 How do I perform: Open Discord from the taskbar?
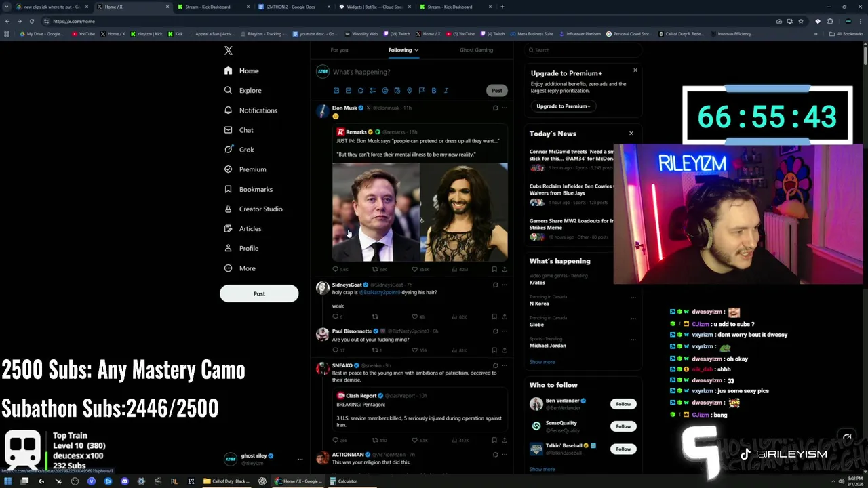pyautogui.click(x=125, y=481)
